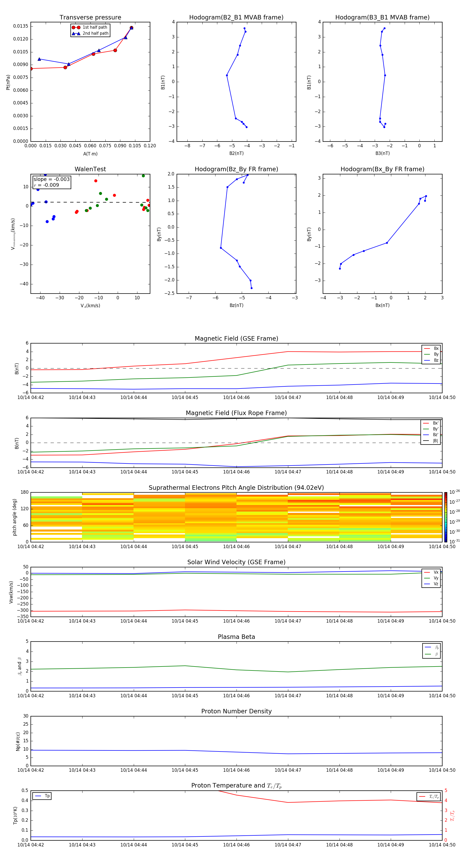Click the 'Magnetic Field (Flux Rope Frame)' title

point(236,413)
